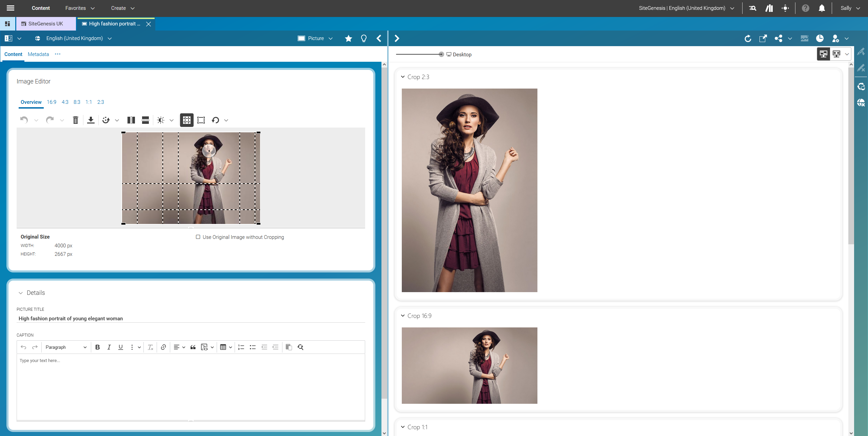Screen dimensions: 868x436
Task: Select the 16:9 crop ratio tab
Action: 51,102
